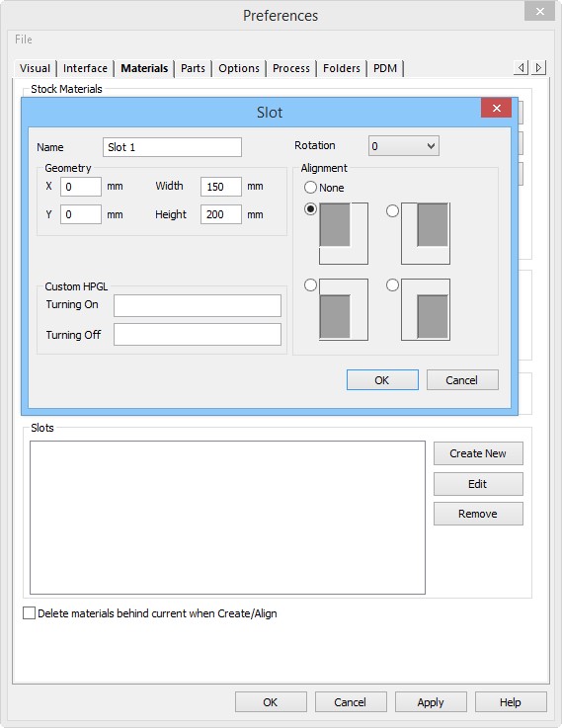The height and width of the screenshot is (728, 562).
Task: Confirm the Slot dialog with OK
Action: (x=382, y=380)
